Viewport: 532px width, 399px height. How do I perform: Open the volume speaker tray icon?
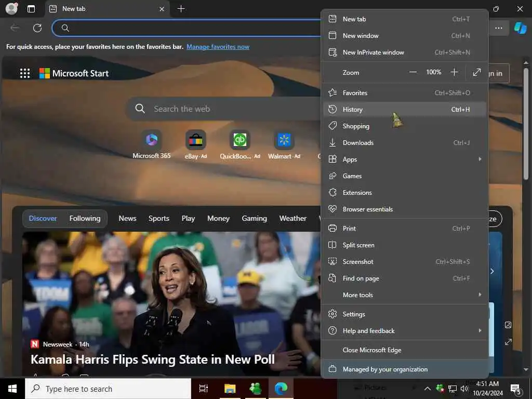pos(464,389)
